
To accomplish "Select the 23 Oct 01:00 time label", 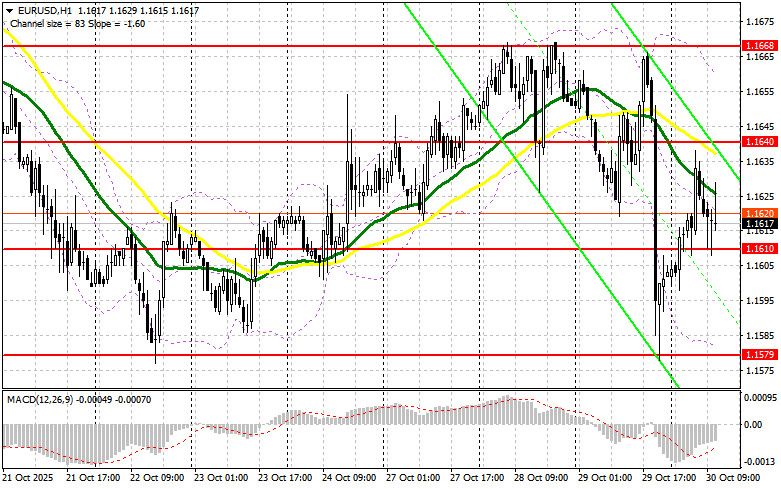I will pyautogui.click(x=221, y=478).
